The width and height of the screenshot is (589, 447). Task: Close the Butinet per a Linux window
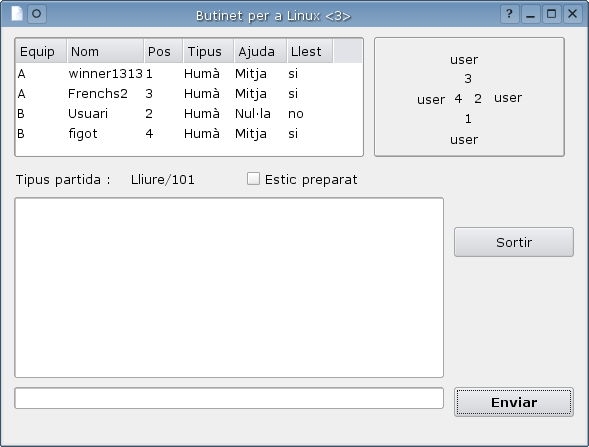pos(572,14)
